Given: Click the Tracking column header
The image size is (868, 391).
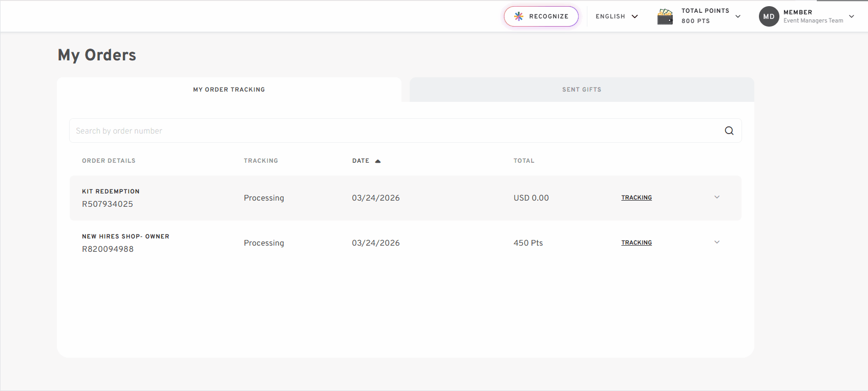Looking at the screenshot, I should click(261, 161).
